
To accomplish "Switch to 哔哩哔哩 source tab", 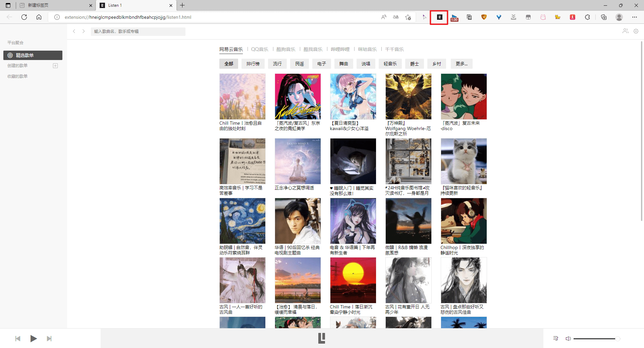I will tap(340, 49).
